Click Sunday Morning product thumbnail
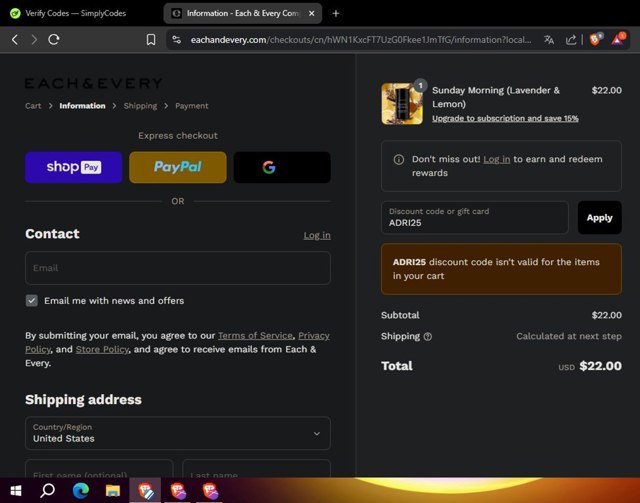This screenshot has height=503, width=640. coord(402,104)
